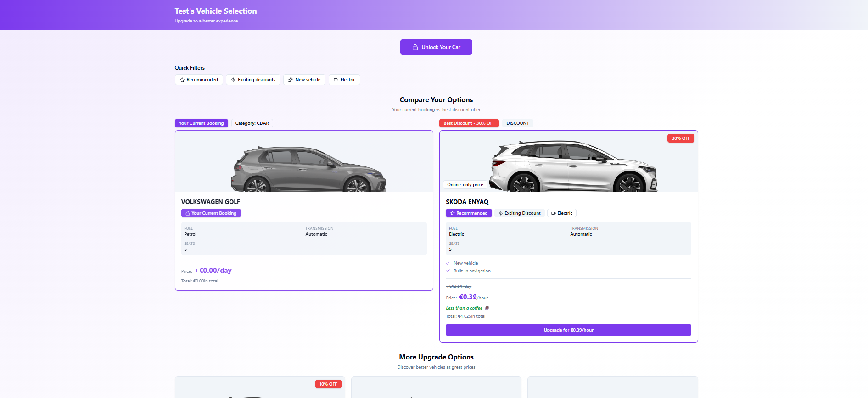Click the Quick Filters label
The height and width of the screenshot is (398, 868).
(190, 68)
